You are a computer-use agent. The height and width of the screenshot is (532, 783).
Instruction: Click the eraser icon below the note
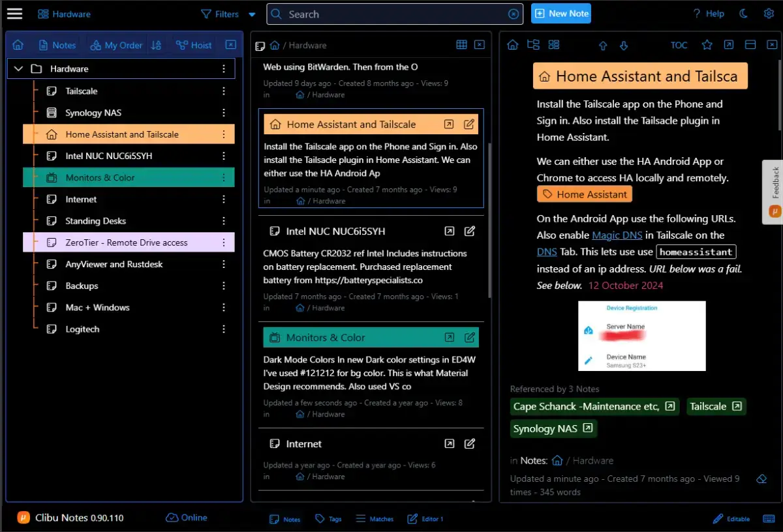[x=761, y=479]
